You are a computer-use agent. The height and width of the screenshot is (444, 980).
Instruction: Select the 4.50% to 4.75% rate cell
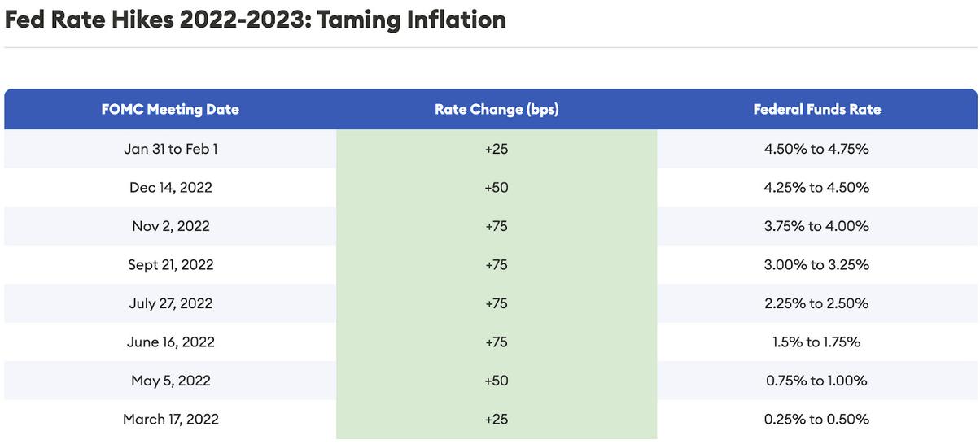pyautogui.click(x=816, y=149)
